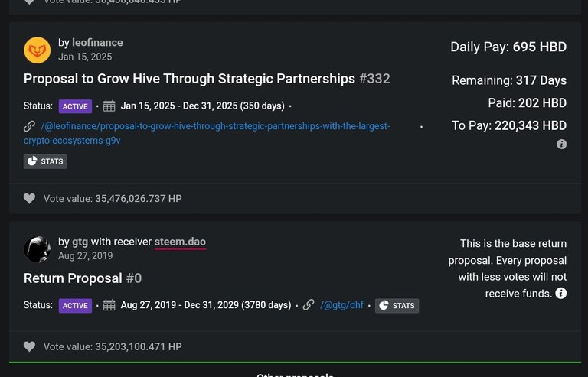Click calendar icon for Aug 27, 2019 range
The height and width of the screenshot is (377, 588).
(109, 305)
